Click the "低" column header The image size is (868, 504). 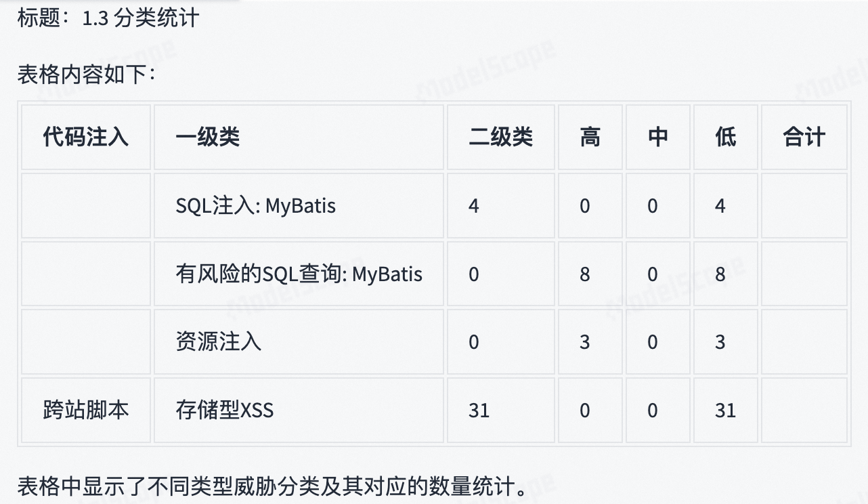pyautogui.click(x=725, y=138)
